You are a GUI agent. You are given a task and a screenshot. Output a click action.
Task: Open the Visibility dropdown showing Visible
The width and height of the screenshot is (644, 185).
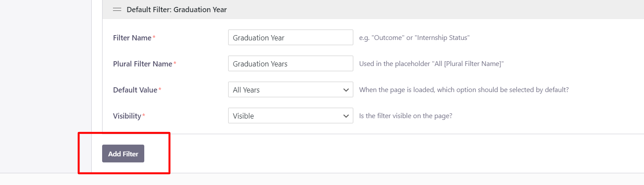pyautogui.click(x=290, y=116)
